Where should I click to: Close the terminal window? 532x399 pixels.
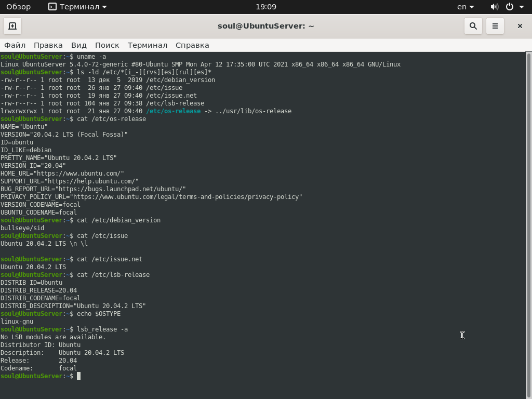(520, 26)
